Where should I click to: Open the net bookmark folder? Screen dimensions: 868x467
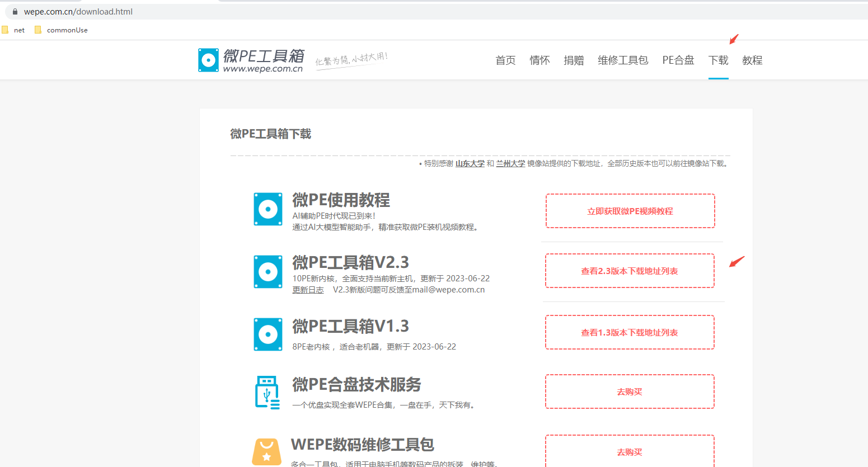click(x=13, y=30)
